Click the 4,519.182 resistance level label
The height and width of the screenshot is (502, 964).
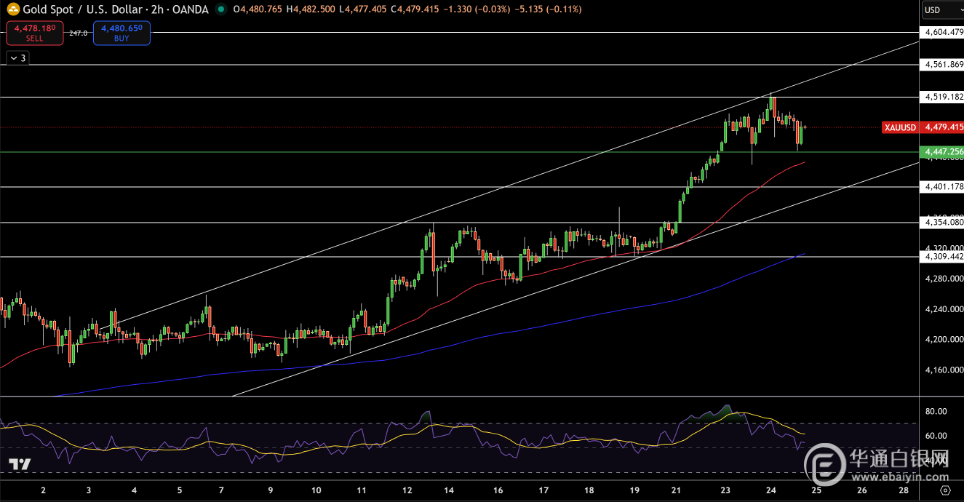coord(942,97)
